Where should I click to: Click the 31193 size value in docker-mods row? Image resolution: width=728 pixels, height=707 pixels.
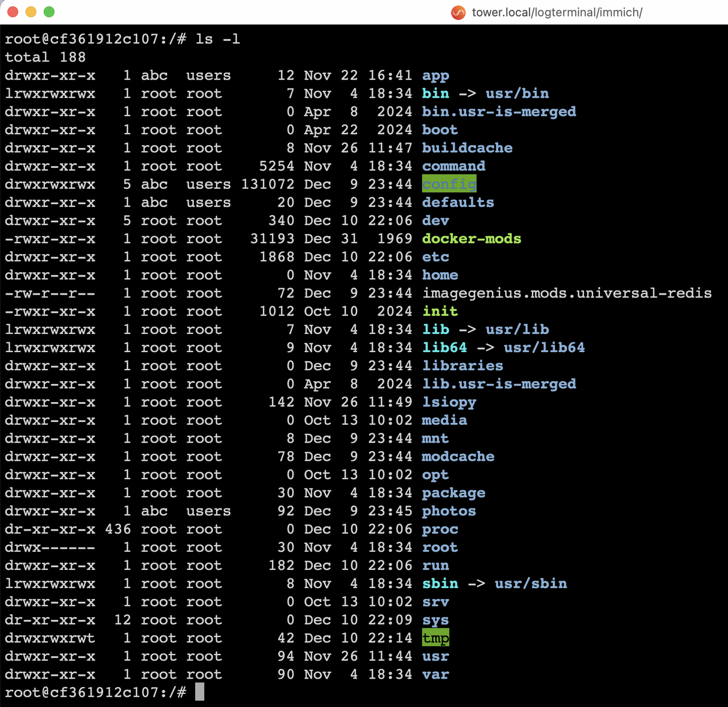pos(272,239)
